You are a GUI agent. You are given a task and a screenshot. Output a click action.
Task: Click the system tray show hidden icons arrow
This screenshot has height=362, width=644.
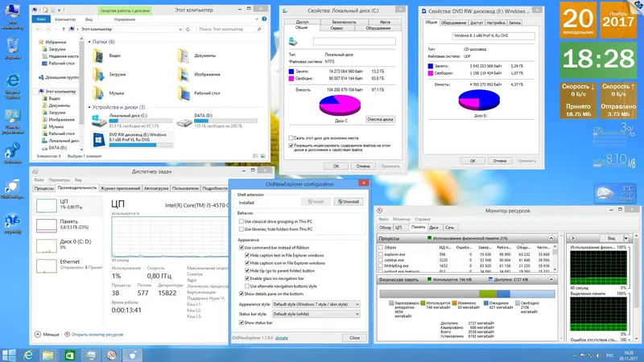pyautogui.click(x=574, y=356)
